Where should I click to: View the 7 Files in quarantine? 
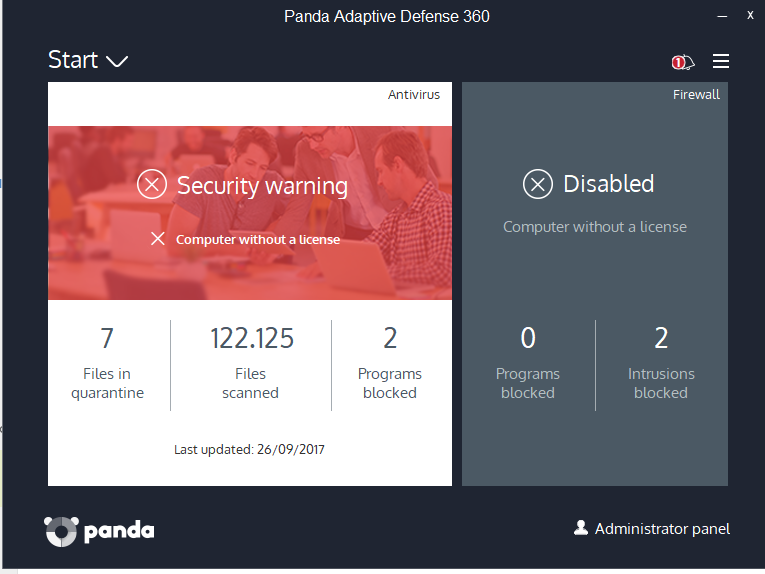(107, 363)
